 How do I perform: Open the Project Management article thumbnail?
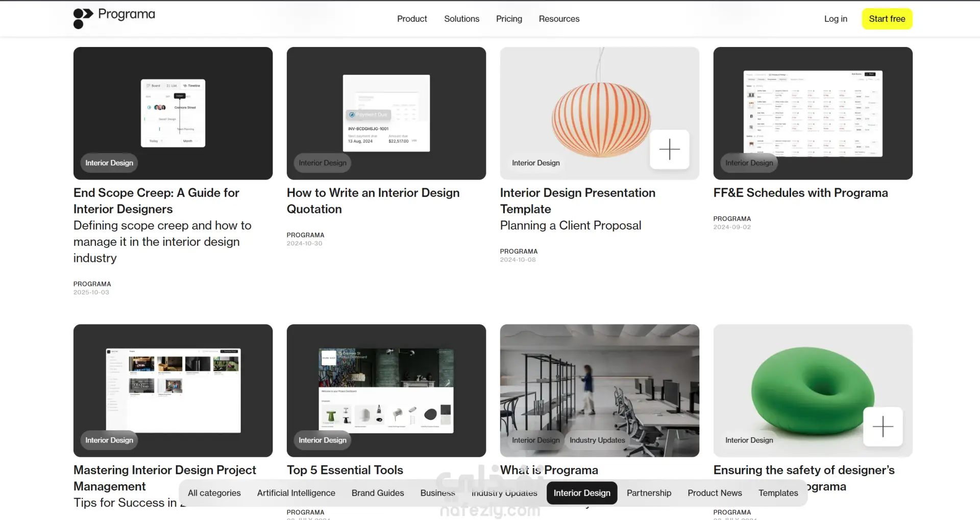[x=173, y=390]
